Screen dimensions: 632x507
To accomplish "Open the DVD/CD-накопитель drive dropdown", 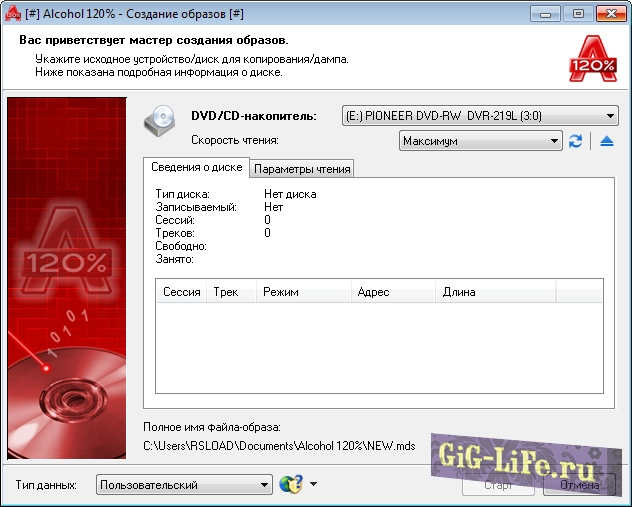I will click(x=480, y=115).
